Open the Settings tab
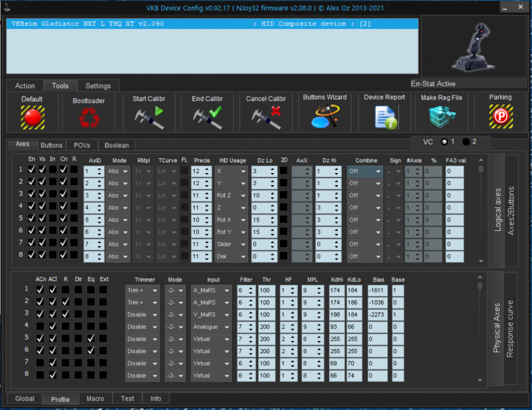The width and height of the screenshot is (532, 410). coord(98,86)
